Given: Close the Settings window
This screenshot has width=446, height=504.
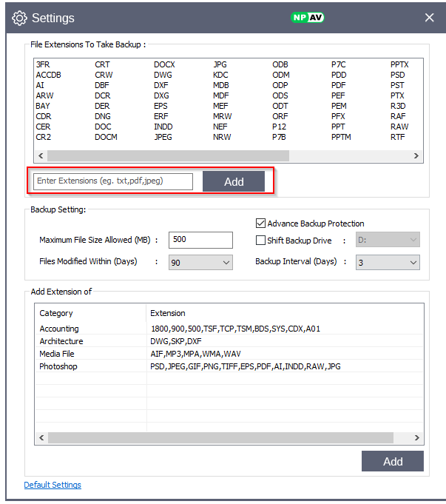Looking at the screenshot, I should (x=429, y=18).
